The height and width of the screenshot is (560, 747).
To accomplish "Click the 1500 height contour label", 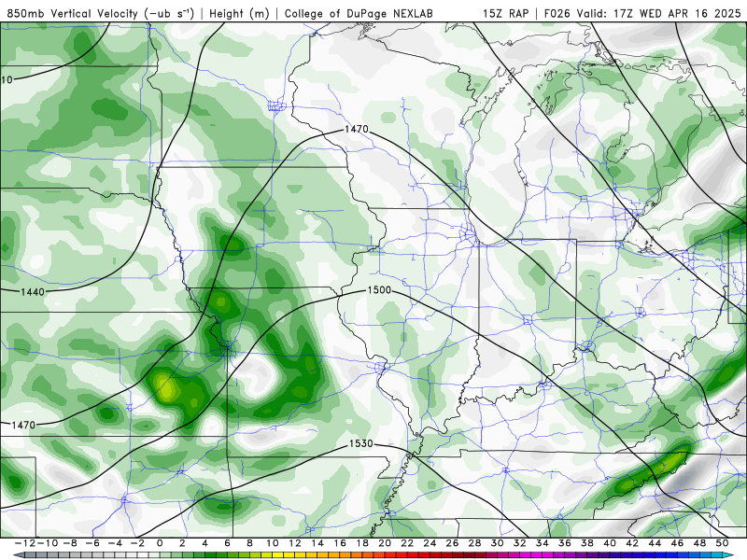I will pyautogui.click(x=379, y=290).
